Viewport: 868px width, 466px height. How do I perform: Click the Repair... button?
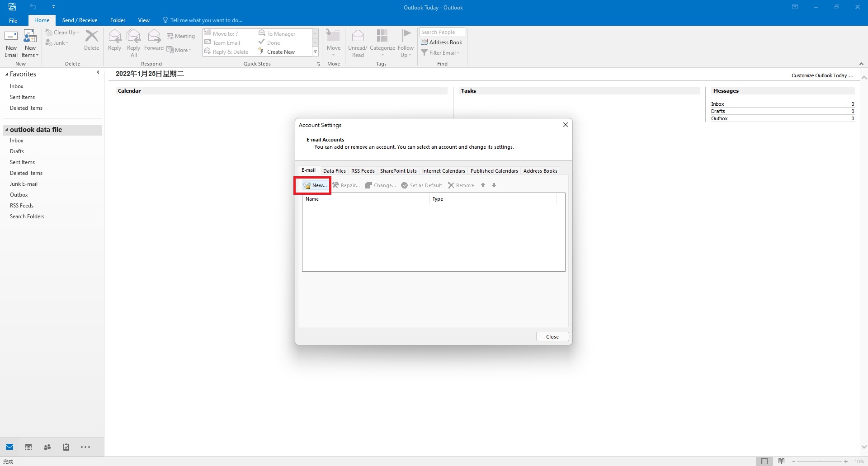pos(346,185)
